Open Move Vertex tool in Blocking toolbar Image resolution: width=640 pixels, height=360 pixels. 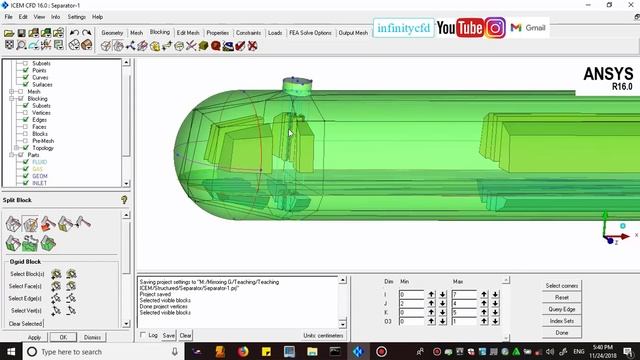click(x=167, y=46)
